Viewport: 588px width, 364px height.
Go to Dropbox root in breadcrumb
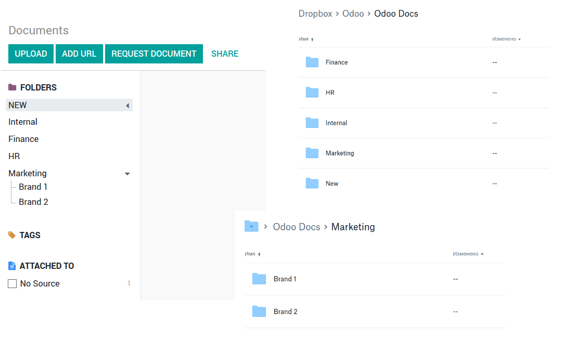(315, 14)
